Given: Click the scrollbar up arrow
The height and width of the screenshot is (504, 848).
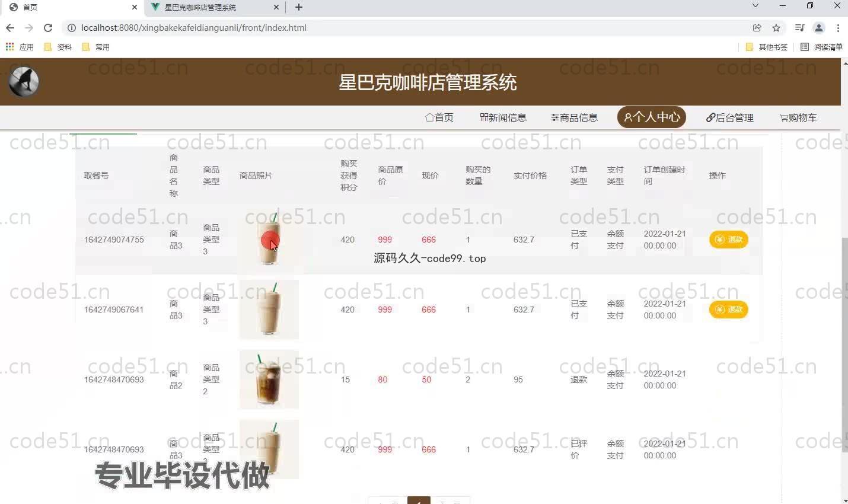Looking at the screenshot, I should pyautogui.click(x=844, y=62).
